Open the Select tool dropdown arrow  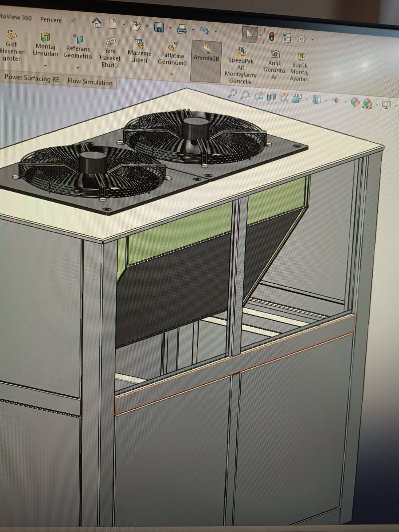260,35
